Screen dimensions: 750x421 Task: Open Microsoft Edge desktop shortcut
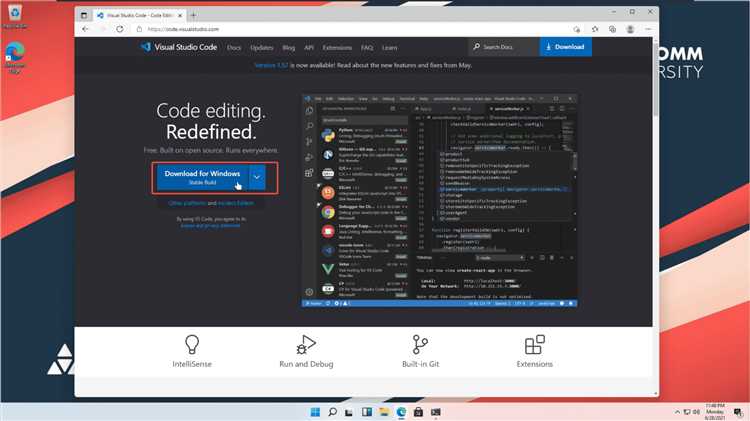tap(15, 57)
